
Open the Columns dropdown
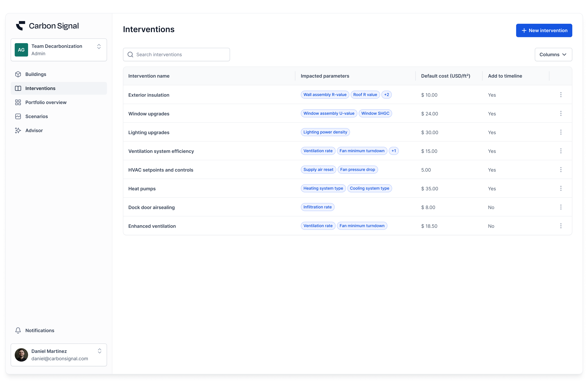pyautogui.click(x=553, y=55)
